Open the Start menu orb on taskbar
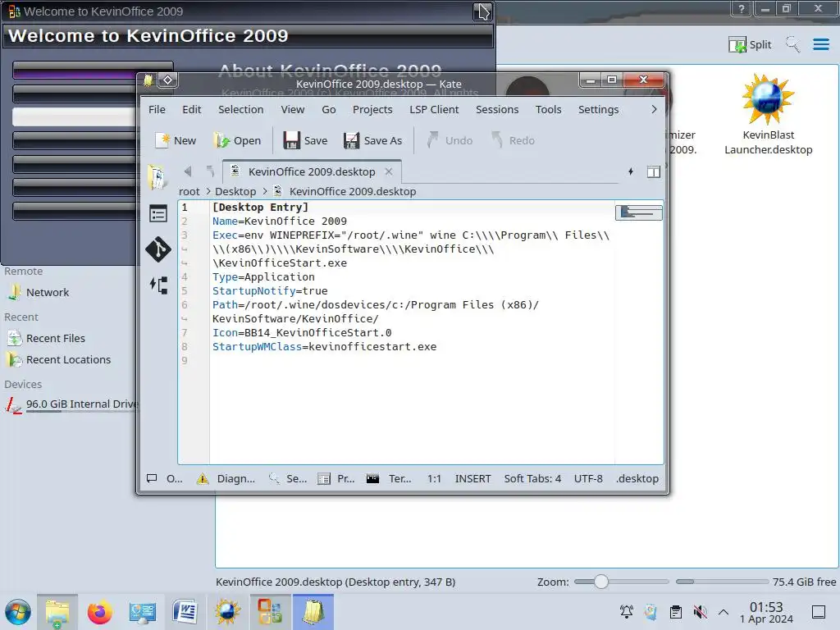The image size is (840, 630). 18,612
